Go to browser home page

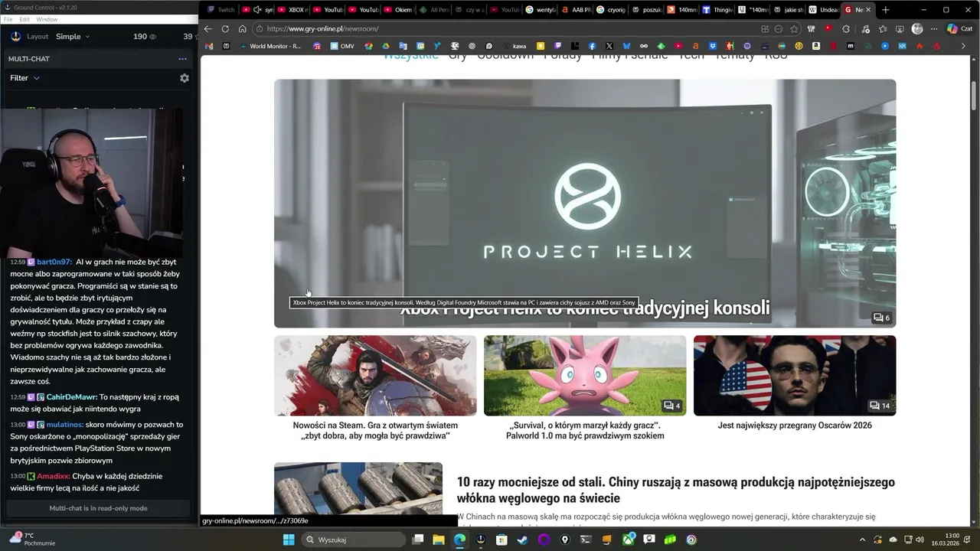(242, 29)
